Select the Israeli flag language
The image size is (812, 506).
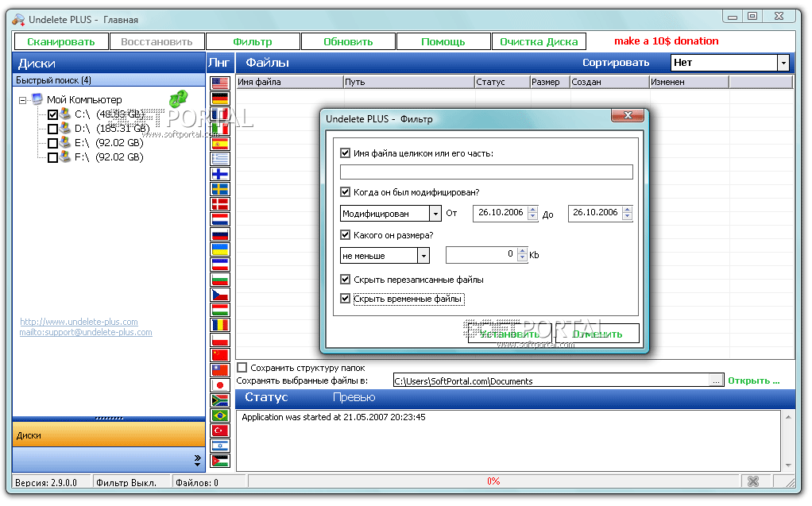[220, 446]
